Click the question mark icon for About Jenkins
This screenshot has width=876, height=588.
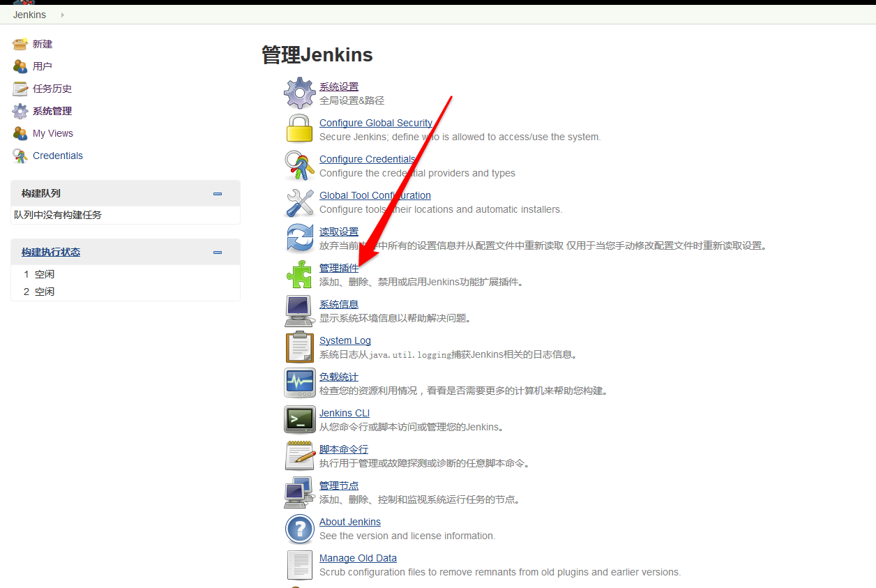tap(300, 529)
